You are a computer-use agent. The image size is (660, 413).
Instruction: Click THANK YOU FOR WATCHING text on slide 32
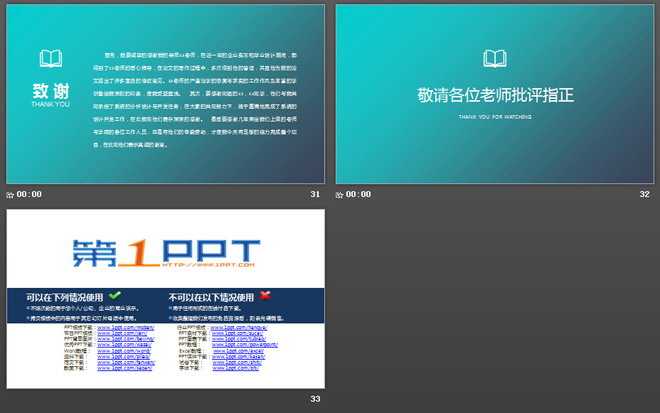tap(495, 117)
